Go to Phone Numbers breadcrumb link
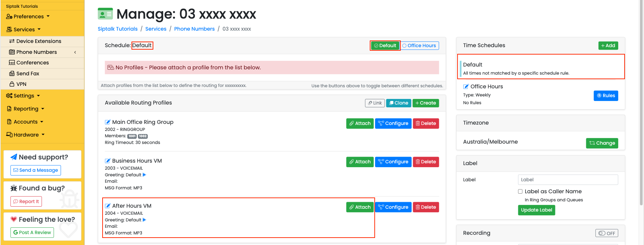The width and height of the screenshot is (644, 245). [194, 29]
